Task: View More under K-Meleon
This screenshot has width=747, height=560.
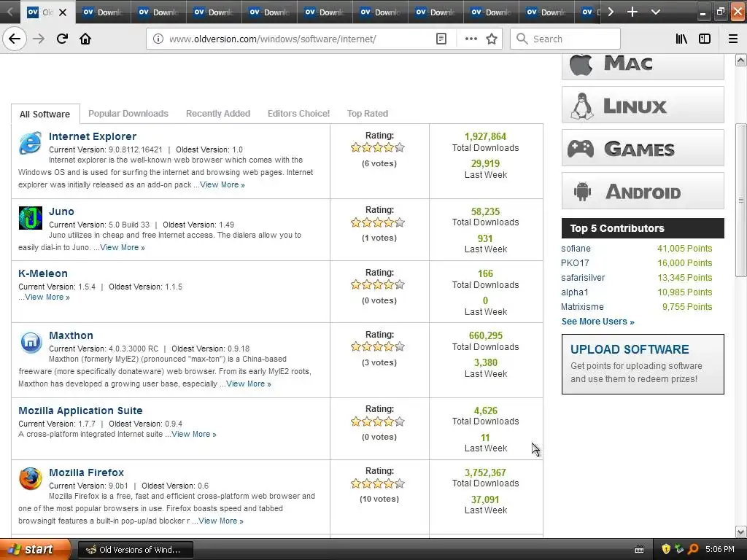Action: pos(47,297)
